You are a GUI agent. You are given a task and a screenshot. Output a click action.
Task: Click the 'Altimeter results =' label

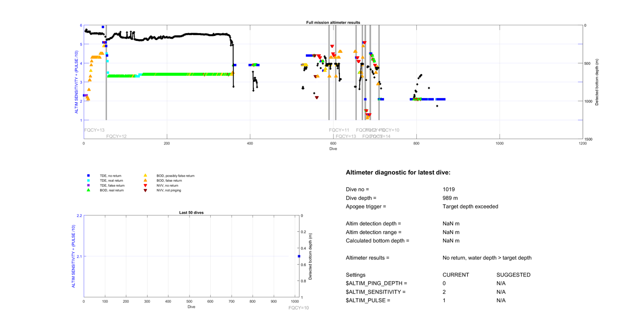(x=368, y=258)
